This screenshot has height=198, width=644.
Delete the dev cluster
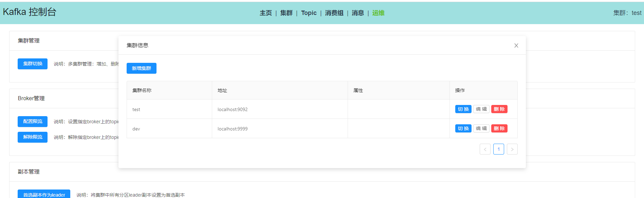(499, 128)
